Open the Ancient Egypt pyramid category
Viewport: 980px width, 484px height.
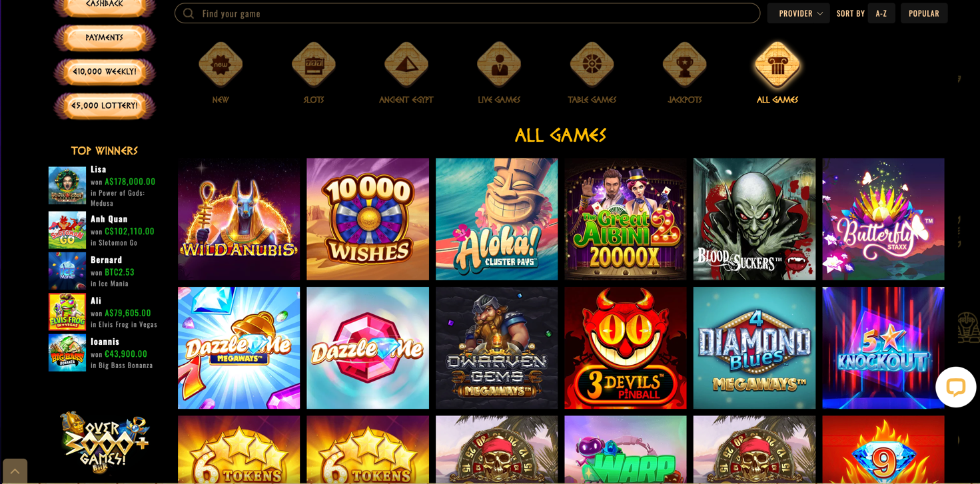(x=406, y=65)
